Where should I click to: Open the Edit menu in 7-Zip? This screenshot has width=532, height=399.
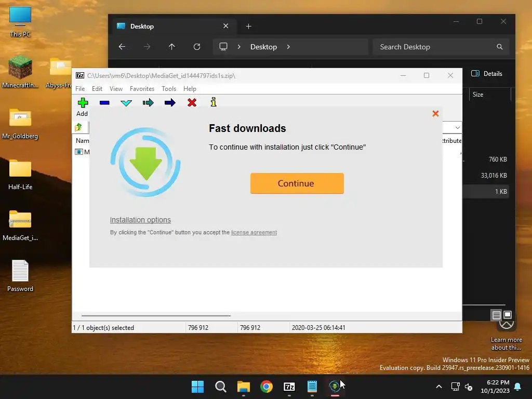[x=97, y=88]
